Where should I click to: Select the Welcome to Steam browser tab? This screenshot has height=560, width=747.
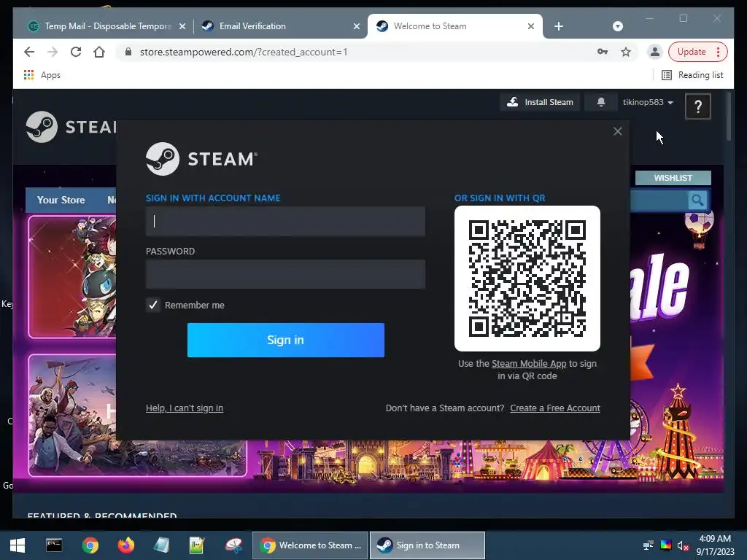(x=455, y=26)
